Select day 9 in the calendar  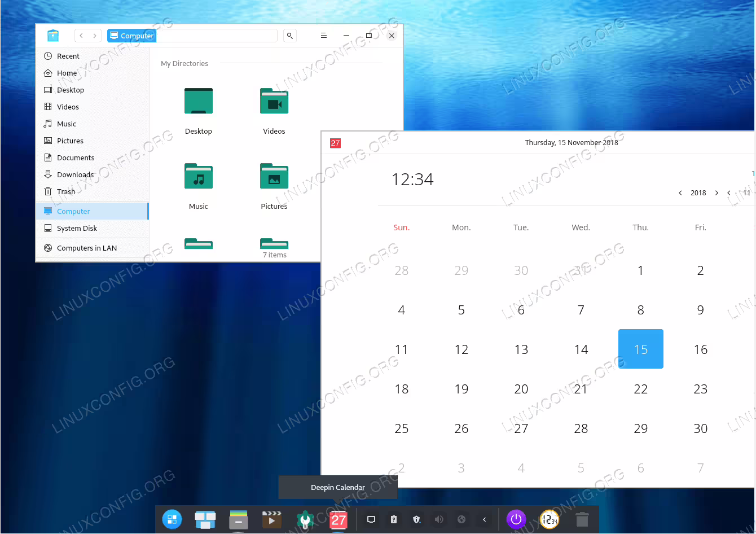(701, 310)
